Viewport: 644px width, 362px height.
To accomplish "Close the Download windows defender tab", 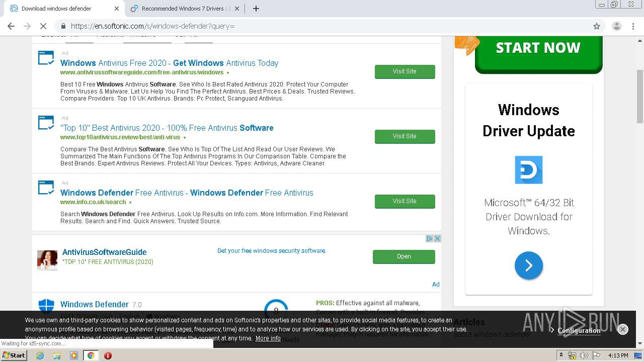I will click(x=117, y=9).
